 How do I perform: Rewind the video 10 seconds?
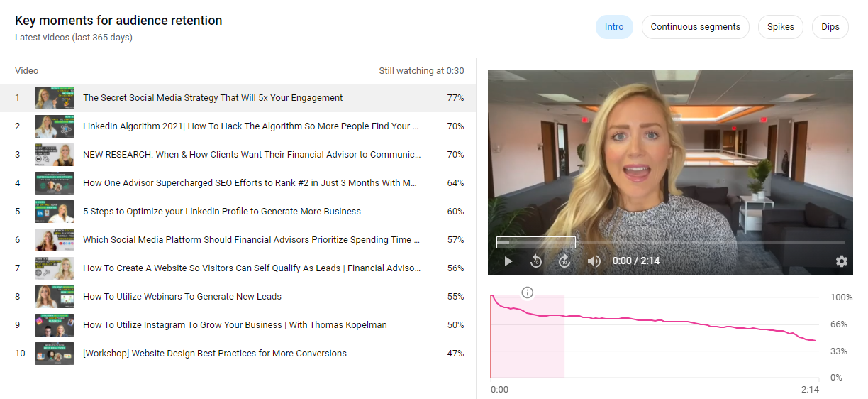(x=536, y=261)
